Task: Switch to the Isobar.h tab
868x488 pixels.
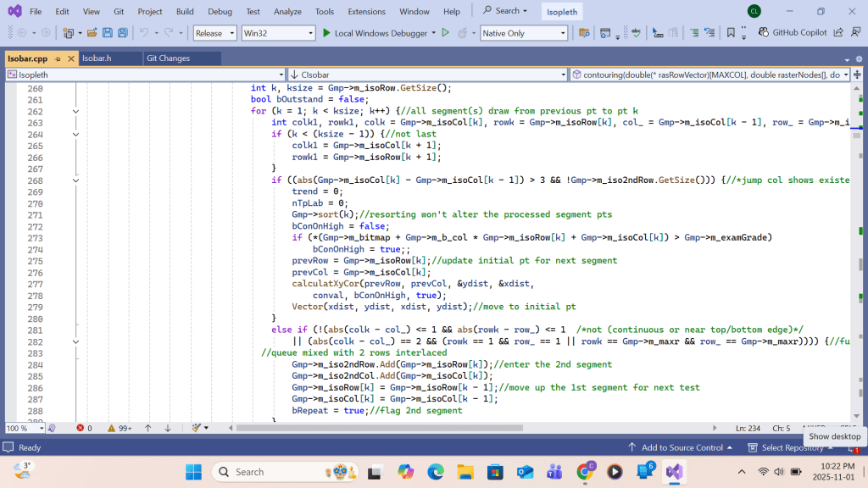Action: (x=97, y=58)
